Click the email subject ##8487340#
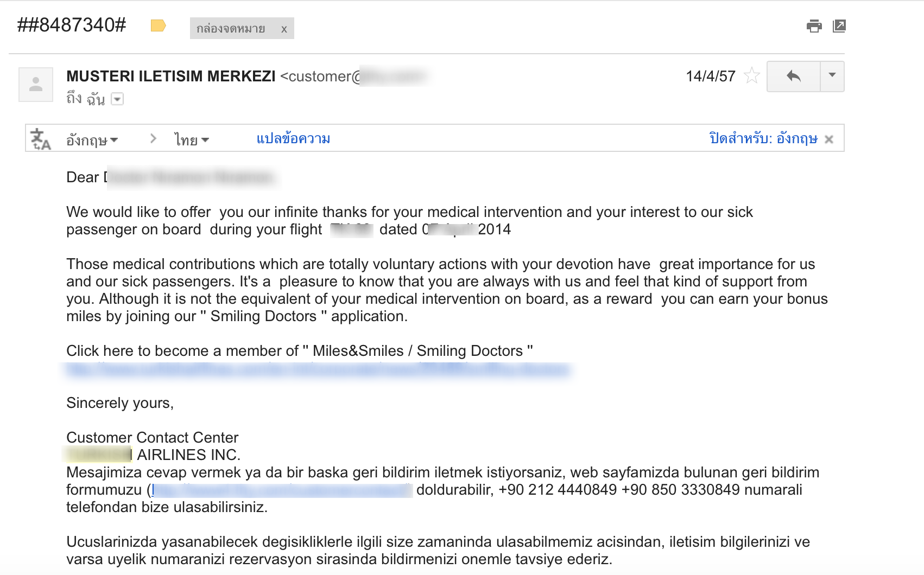The height and width of the screenshot is (575, 924). click(72, 25)
